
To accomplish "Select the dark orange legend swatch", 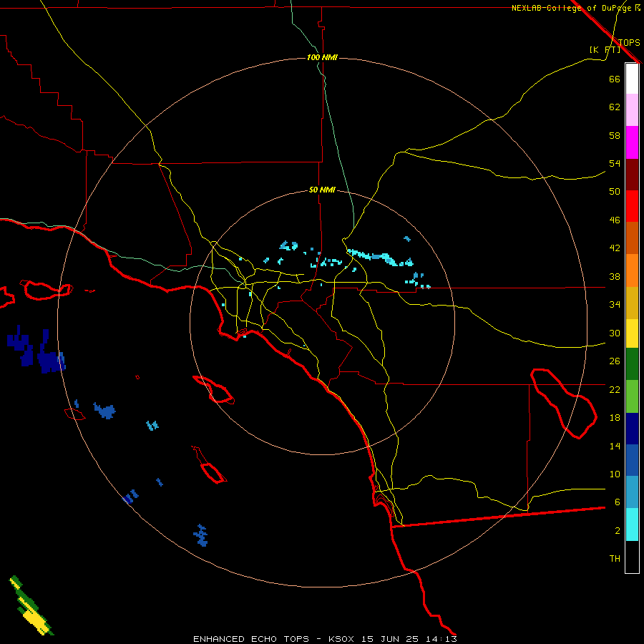I will (x=632, y=238).
